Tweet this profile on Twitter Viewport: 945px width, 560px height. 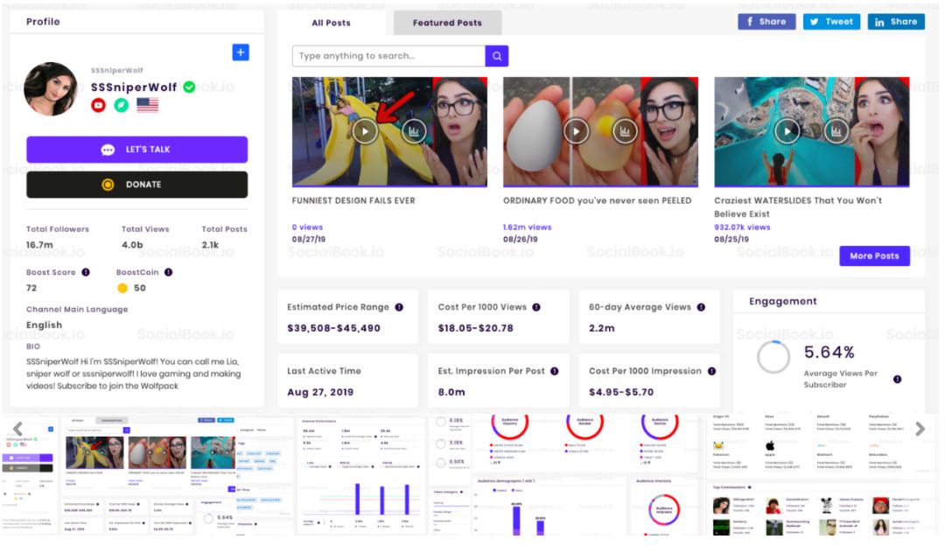point(831,22)
